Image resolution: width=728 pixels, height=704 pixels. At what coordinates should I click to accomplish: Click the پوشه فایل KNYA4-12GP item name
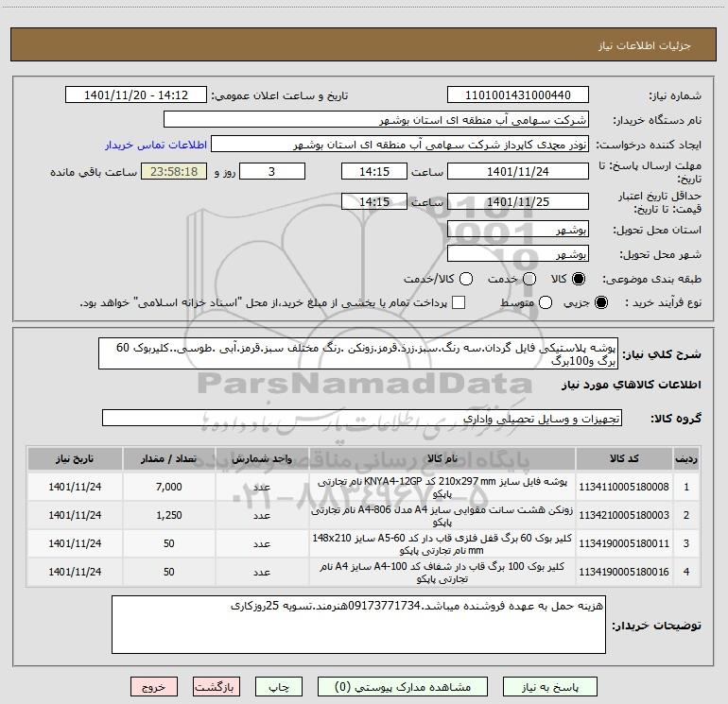[442, 488]
